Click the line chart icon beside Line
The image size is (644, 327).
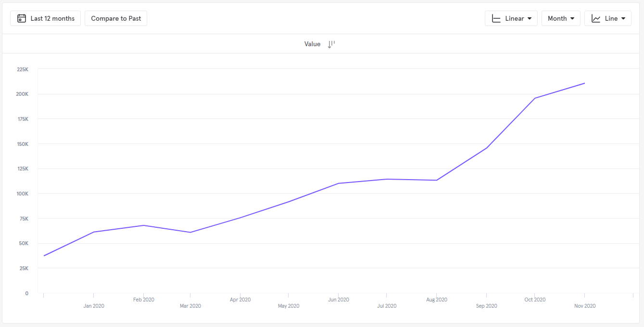[596, 18]
